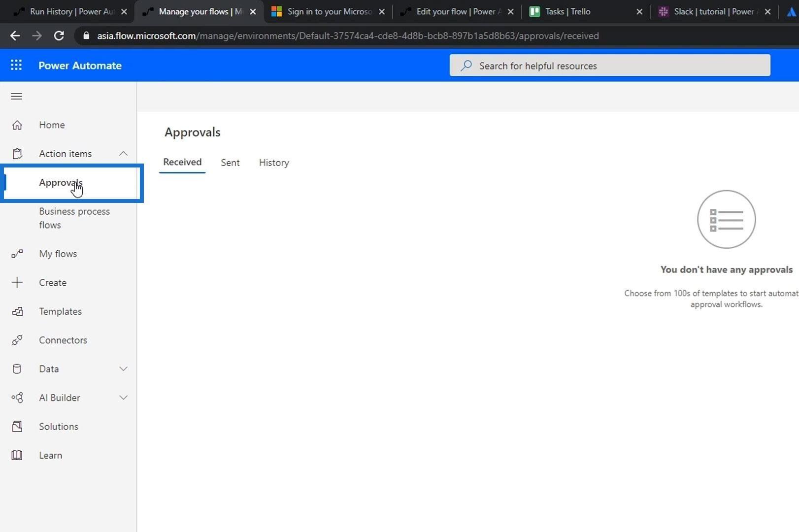Open the Connectors page
The image size is (799, 532).
[63, 340]
